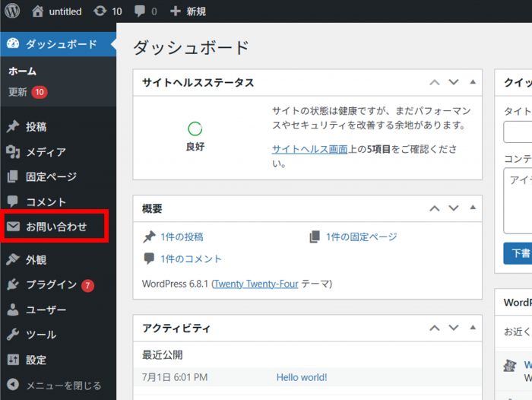Screen dimensions: 532x400
Task: Click the メディア media icon in sidebar
Action: coord(13,152)
